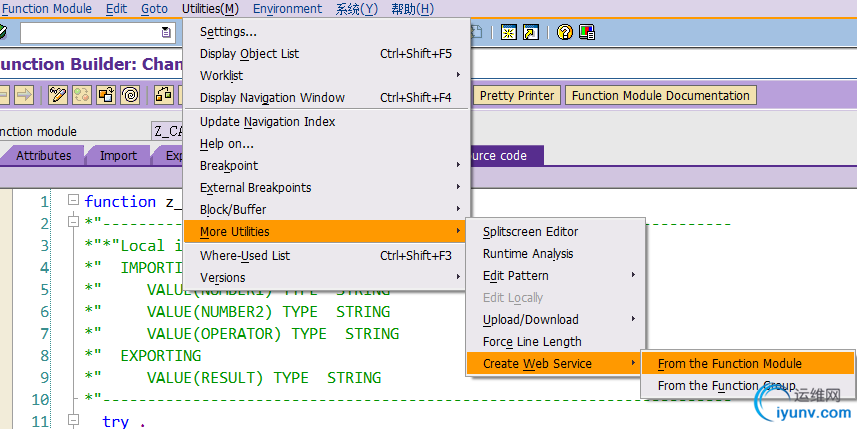Switch to the Attributes tab
The width and height of the screenshot is (857, 429).
tap(43, 155)
